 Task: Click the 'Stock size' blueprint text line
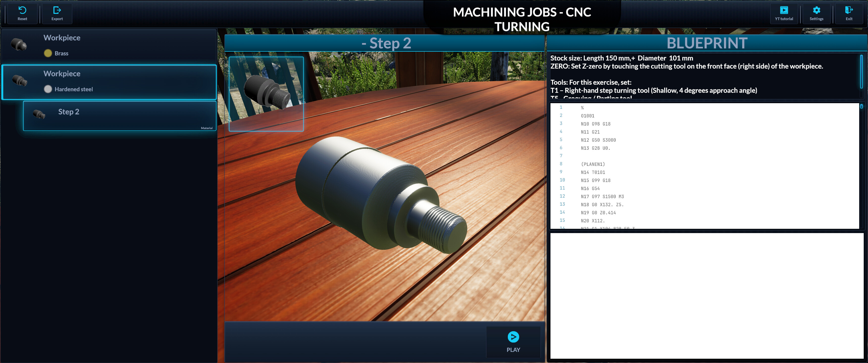622,58
